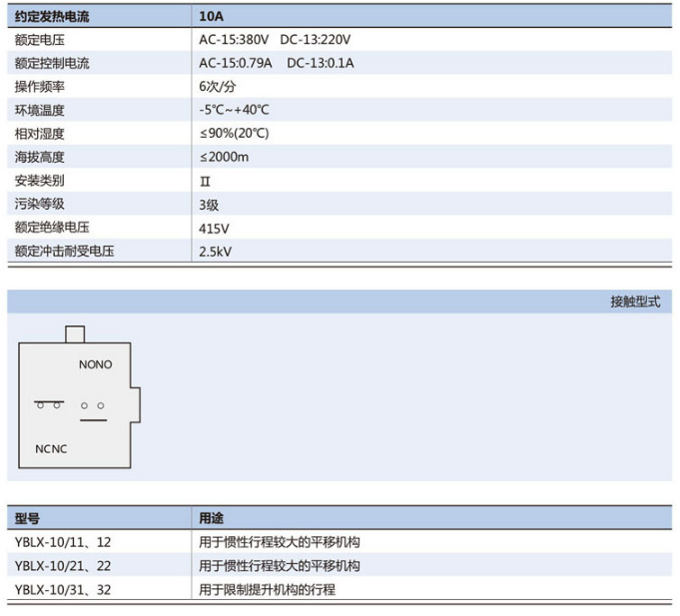Select the 6次/分 operating frequency value
680x616 pixels.
click(217, 87)
